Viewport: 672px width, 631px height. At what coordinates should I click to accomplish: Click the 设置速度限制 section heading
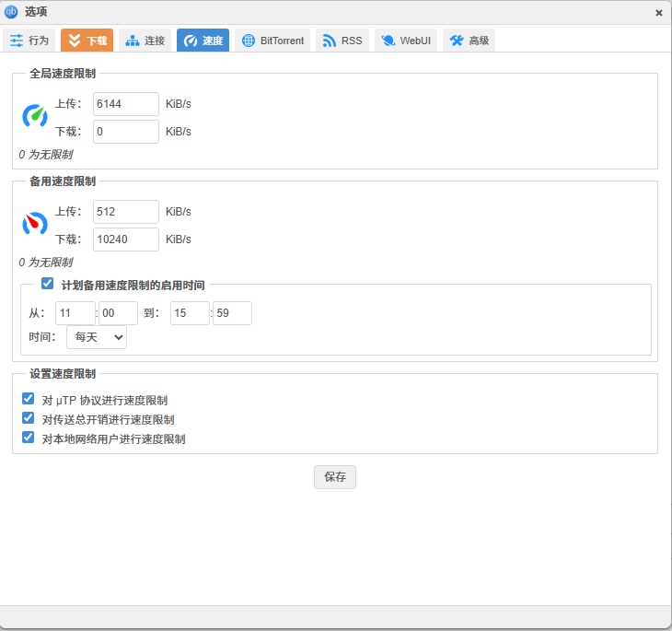63,374
